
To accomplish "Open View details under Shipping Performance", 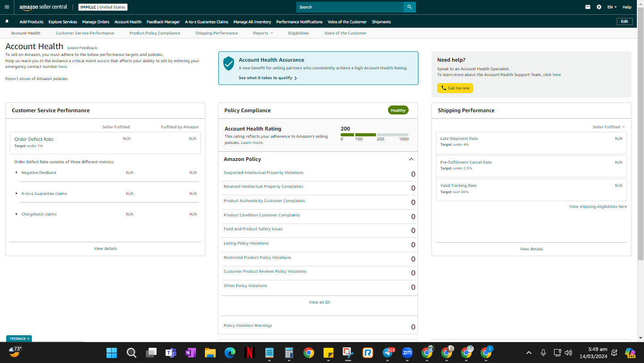I will coord(531,249).
